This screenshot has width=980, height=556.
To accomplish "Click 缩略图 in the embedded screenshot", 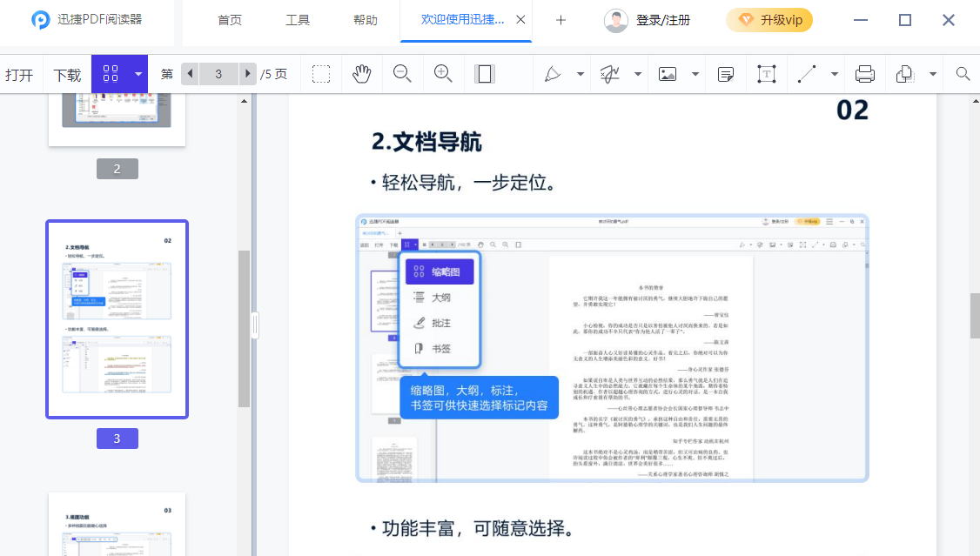I will coord(440,271).
